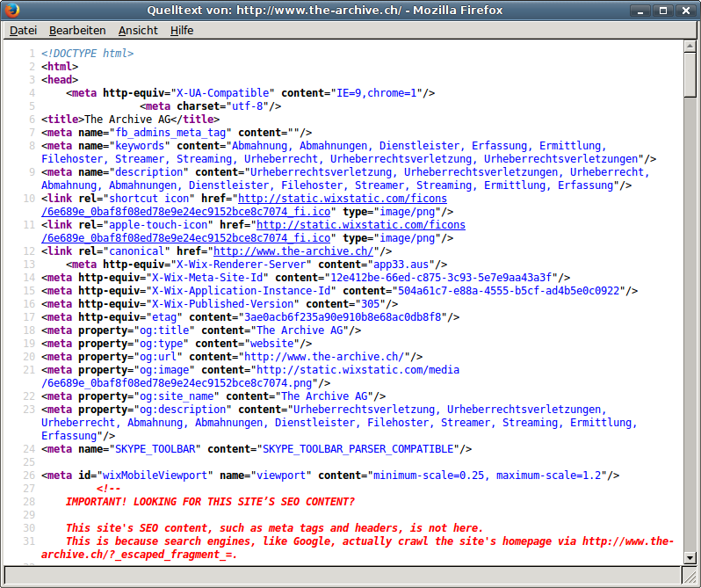Click the etag content hash value
This screenshot has width=701, height=588.
click(343, 317)
